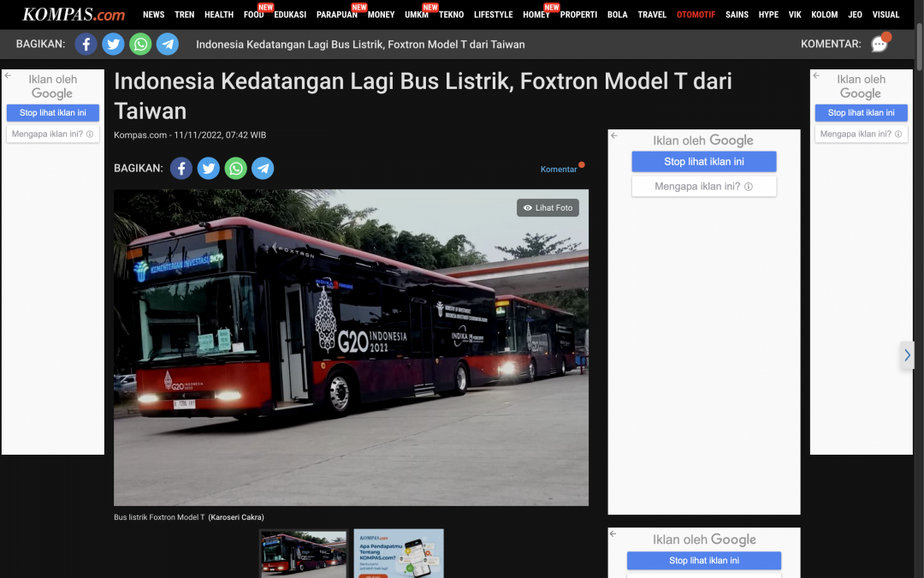Click the back arrow on far-right sidebar ad
Screen dimensions: 924x578
pos(816,75)
